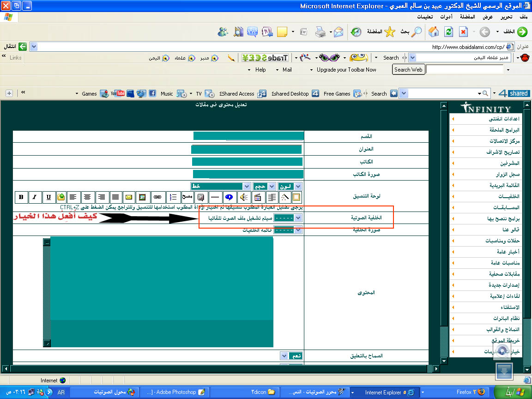Click the Underline formatting button
Image resolution: width=532 pixels, height=399 pixels.
pos(48,197)
